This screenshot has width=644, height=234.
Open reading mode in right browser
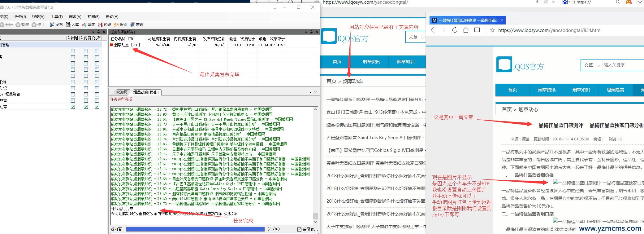477,30
